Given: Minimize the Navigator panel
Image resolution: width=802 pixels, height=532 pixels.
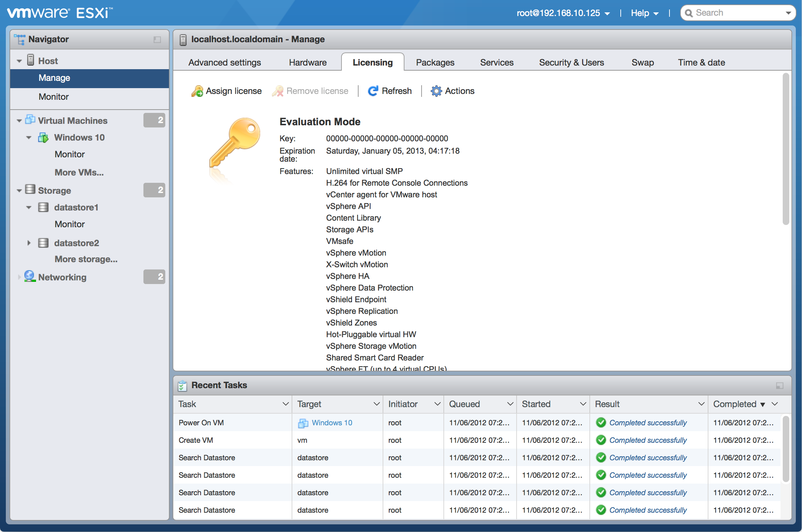Looking at the screenshot, I should tap(157, 40).
